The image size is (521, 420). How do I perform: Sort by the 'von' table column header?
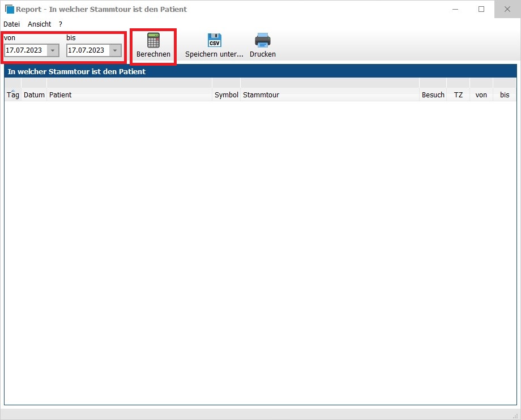481,95
